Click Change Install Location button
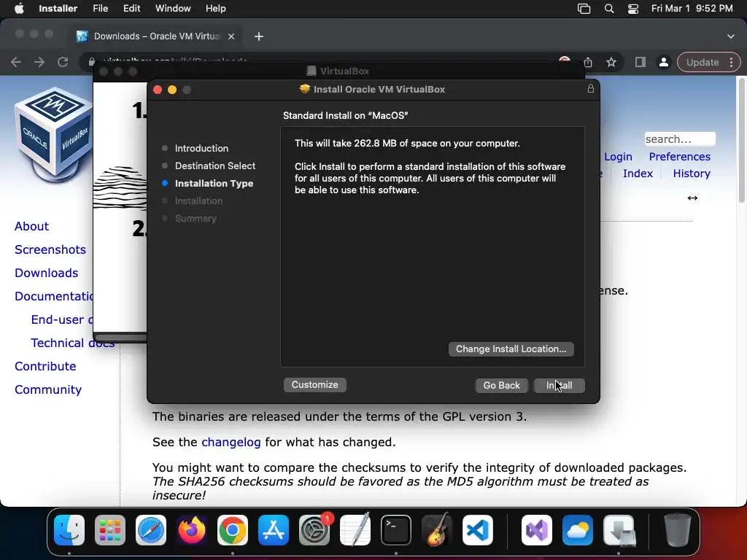This screenshot has width=747, height=560. point(511,349)
